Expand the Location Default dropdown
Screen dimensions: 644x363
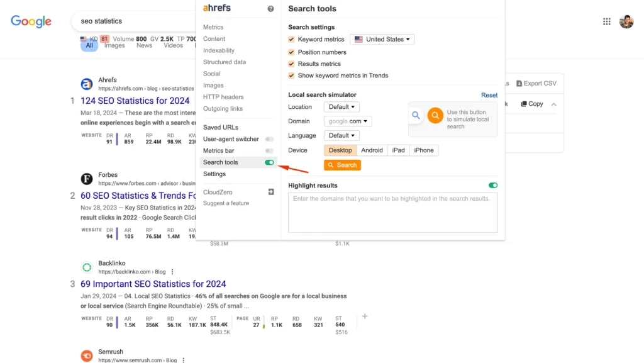click(x=341, y=106)
